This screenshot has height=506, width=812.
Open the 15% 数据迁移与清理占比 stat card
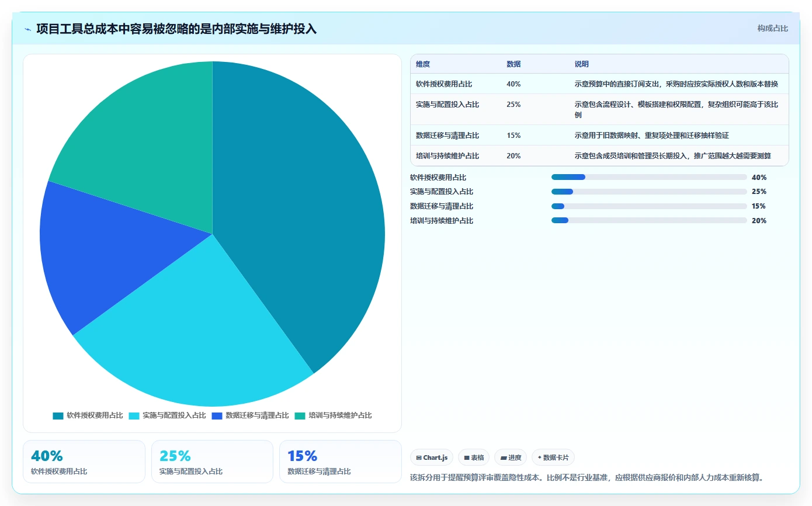[x=341, y=462]
